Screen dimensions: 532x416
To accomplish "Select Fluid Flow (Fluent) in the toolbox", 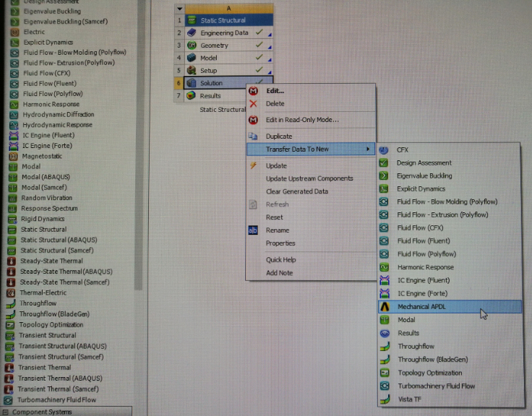I will [x=50, y=83].
